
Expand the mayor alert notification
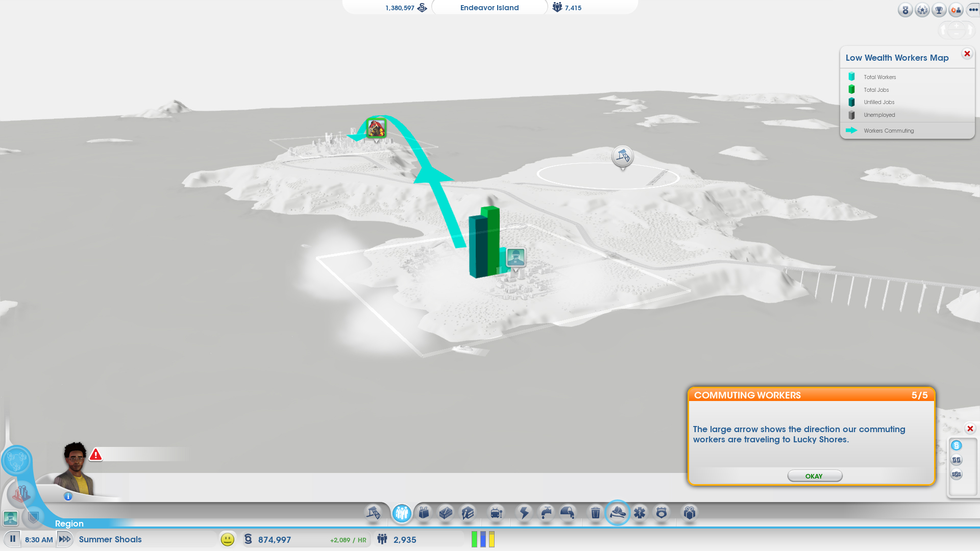95,455
